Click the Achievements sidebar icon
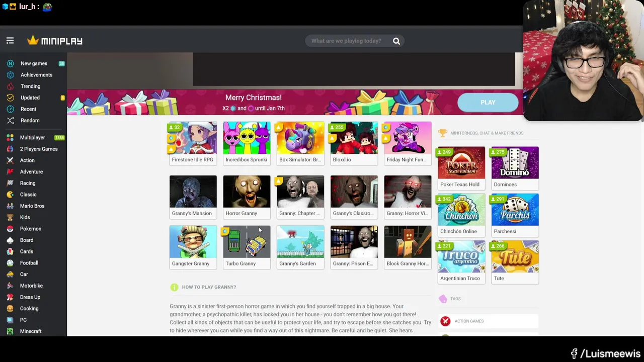This screenshot has width=644, height=362. (x=10, y=75)
